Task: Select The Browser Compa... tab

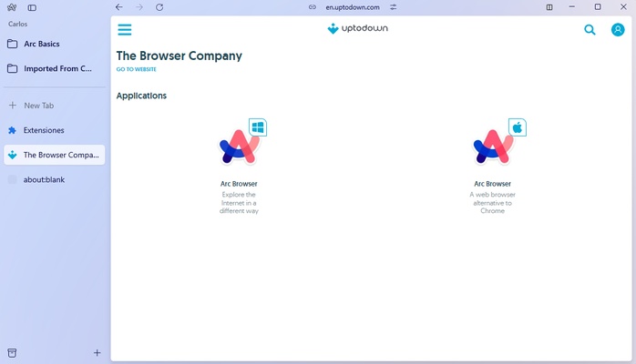Action: coord(55,155)
